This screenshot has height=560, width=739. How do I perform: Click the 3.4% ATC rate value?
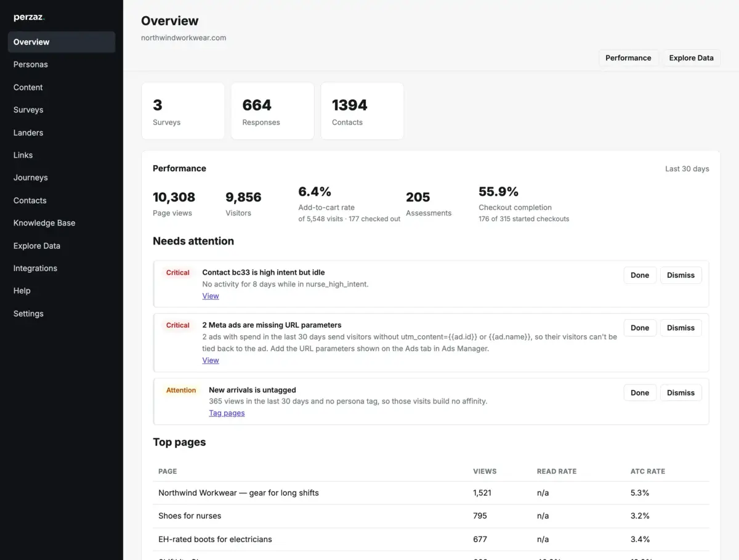tap(640, 539)
